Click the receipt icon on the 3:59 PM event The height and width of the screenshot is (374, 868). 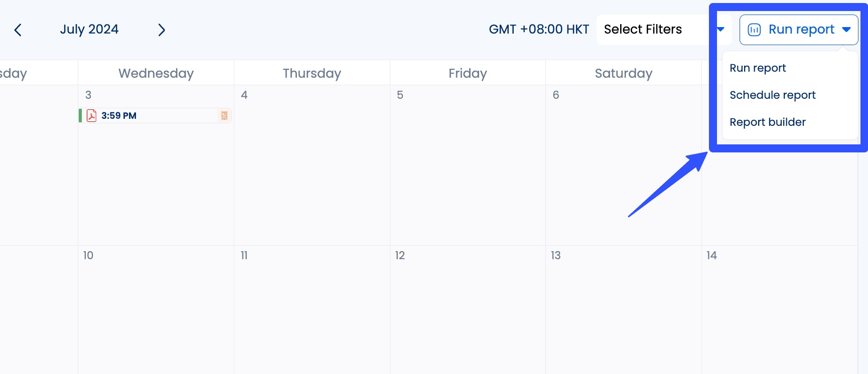point(224,115)
